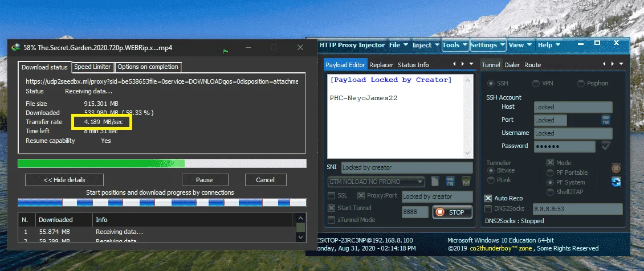
Task: Click the checkmark icon next to Password field
Action: click(605, 146)
